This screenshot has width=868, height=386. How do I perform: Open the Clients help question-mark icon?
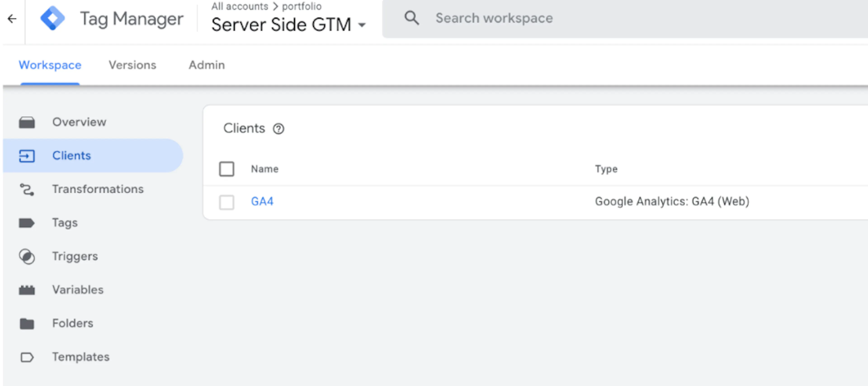point(278,129)
